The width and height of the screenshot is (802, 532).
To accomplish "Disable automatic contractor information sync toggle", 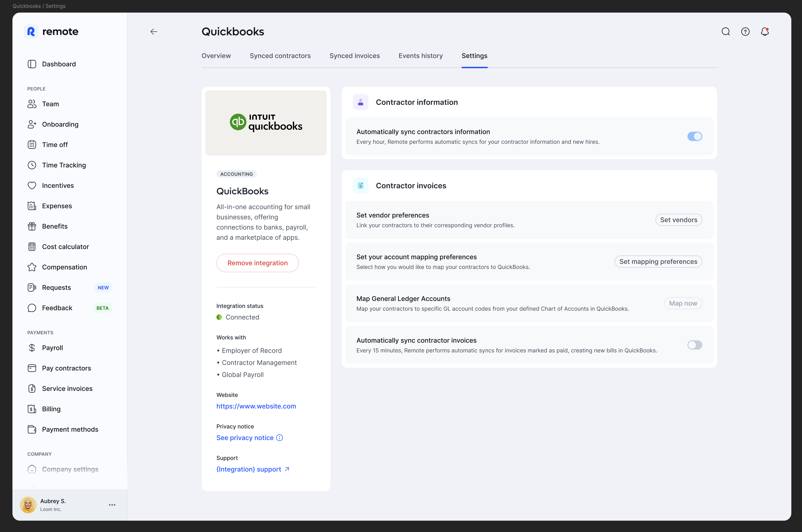I will tap(694, 136).
